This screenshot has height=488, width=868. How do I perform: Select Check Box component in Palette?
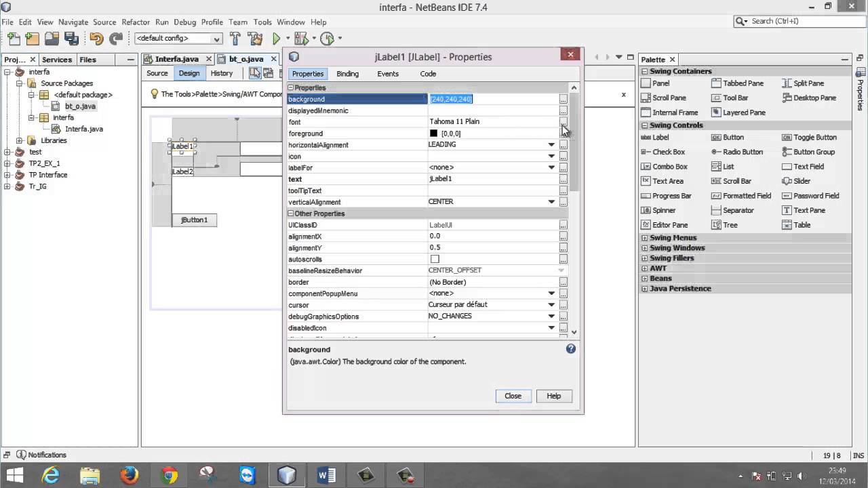(663, 152)
